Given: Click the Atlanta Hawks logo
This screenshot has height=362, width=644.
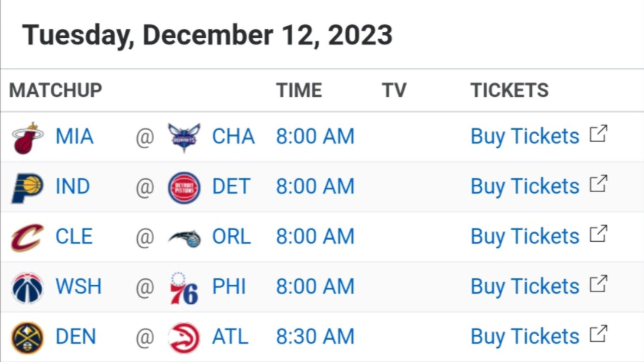Looking at the screenshot, I should [184, 338].
